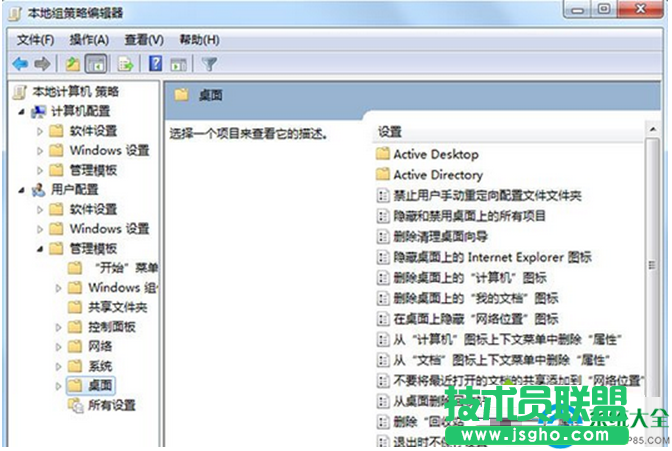The height and width of the screenshot is (451, 672).
Task: Toggle the show/hide action pane icon
Action: [179, 64]
